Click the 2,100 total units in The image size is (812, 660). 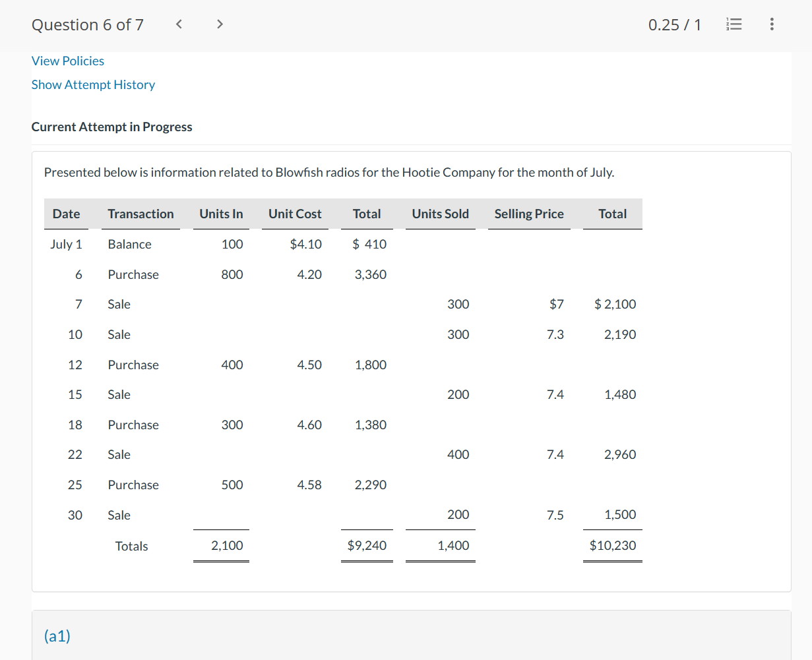click(227, 545)
